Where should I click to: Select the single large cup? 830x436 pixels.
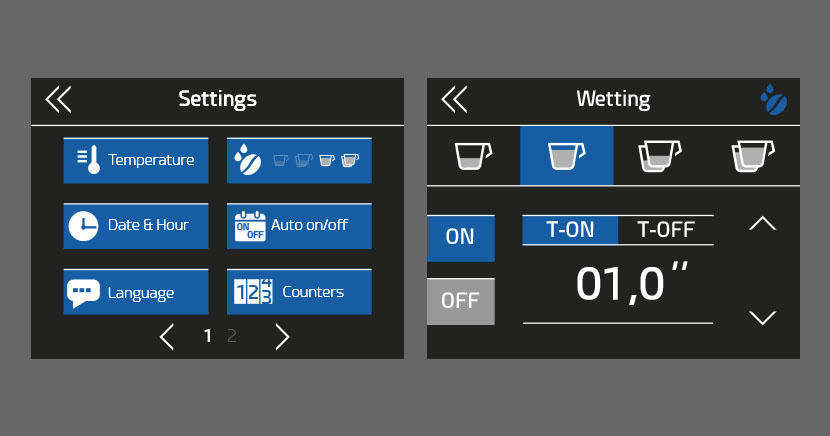(566, 156)
